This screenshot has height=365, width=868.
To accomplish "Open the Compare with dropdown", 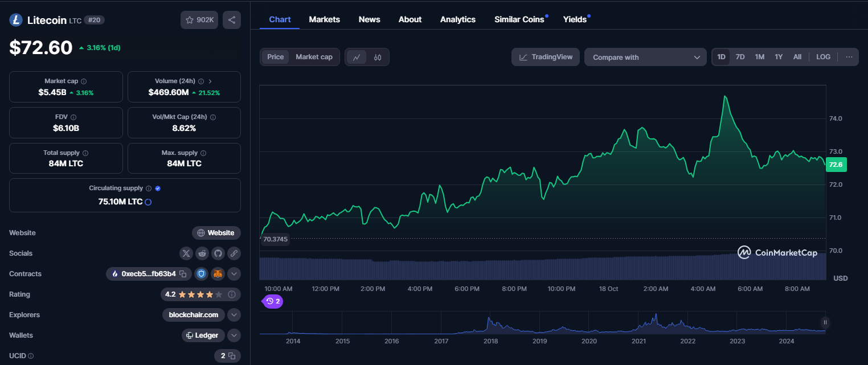I will pos(645,57).
